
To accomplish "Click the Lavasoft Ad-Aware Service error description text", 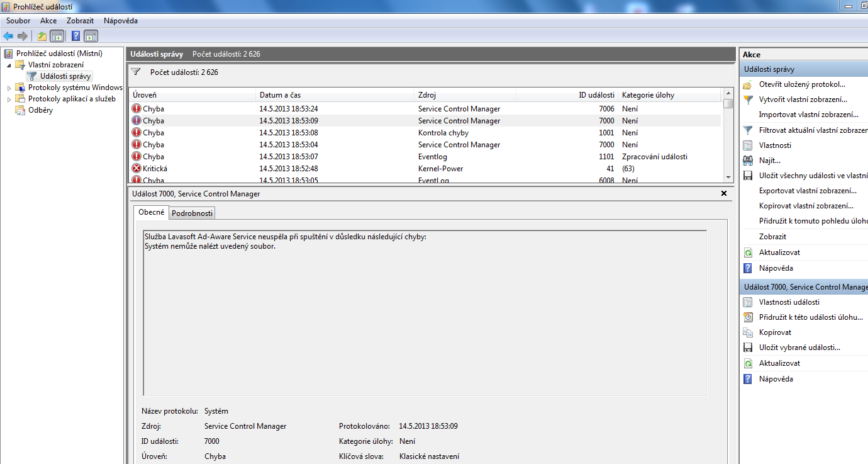I will pos(286,241).
